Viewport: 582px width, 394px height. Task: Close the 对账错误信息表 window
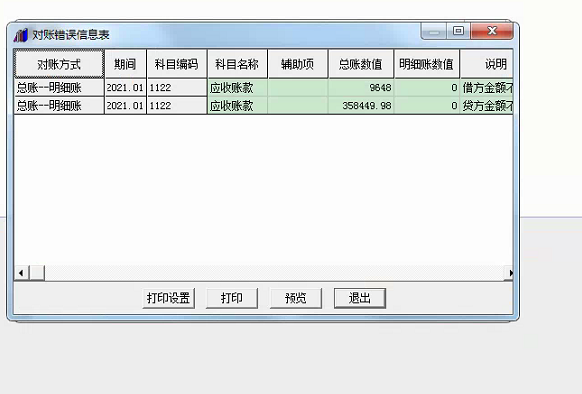click(x=492, y=31)
